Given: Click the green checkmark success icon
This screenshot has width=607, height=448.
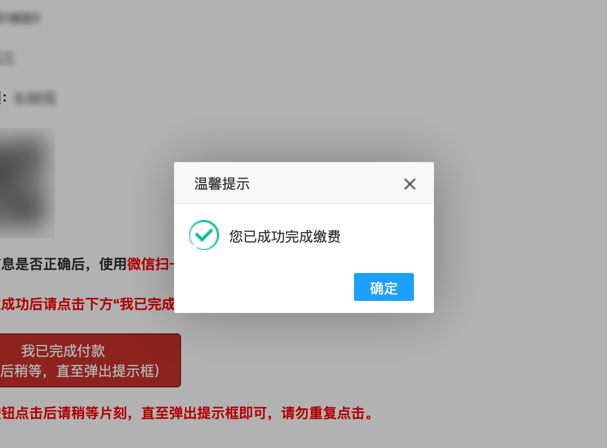Looking at the screenshot, I should pos(204,235).
